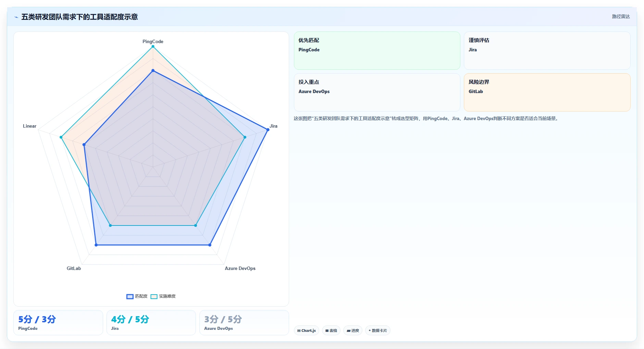Click the blue 匹配度 point on GitLab axis

click(x=96, y=245)
